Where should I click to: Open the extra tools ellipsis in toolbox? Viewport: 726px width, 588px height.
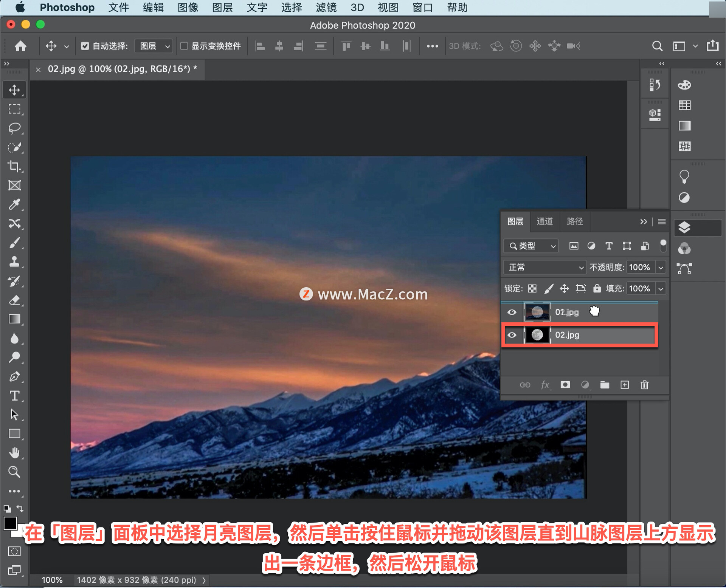coord(14,491)
